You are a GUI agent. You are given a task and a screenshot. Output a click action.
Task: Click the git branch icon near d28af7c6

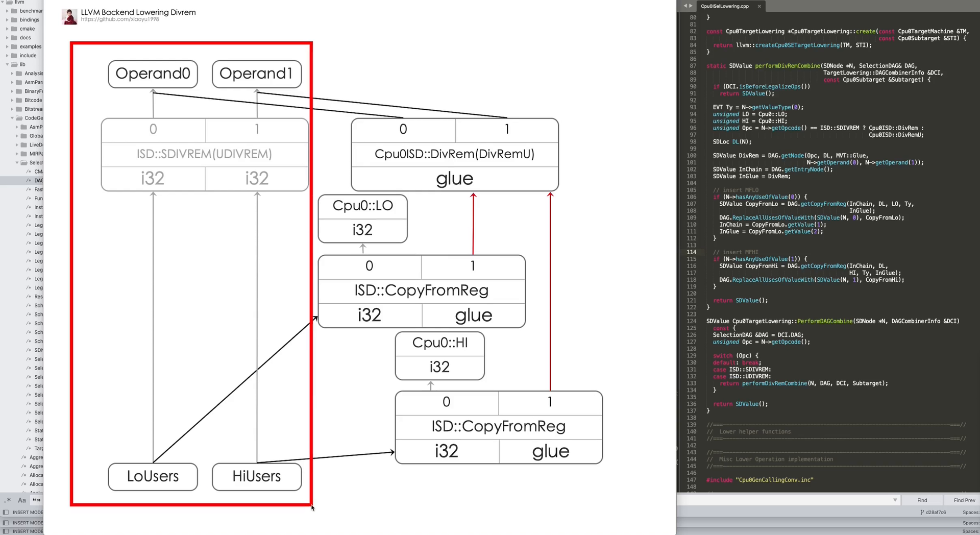click(922, 512)
